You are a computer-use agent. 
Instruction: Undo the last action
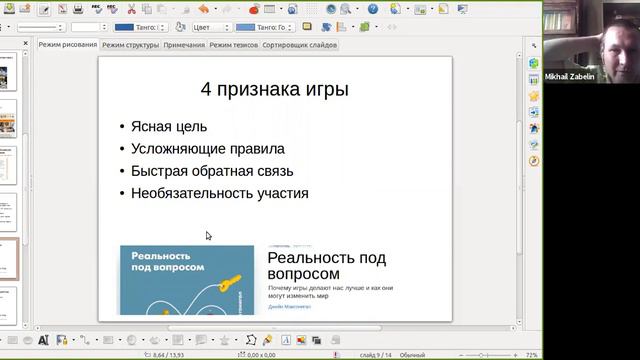click(x=204, y=9)
